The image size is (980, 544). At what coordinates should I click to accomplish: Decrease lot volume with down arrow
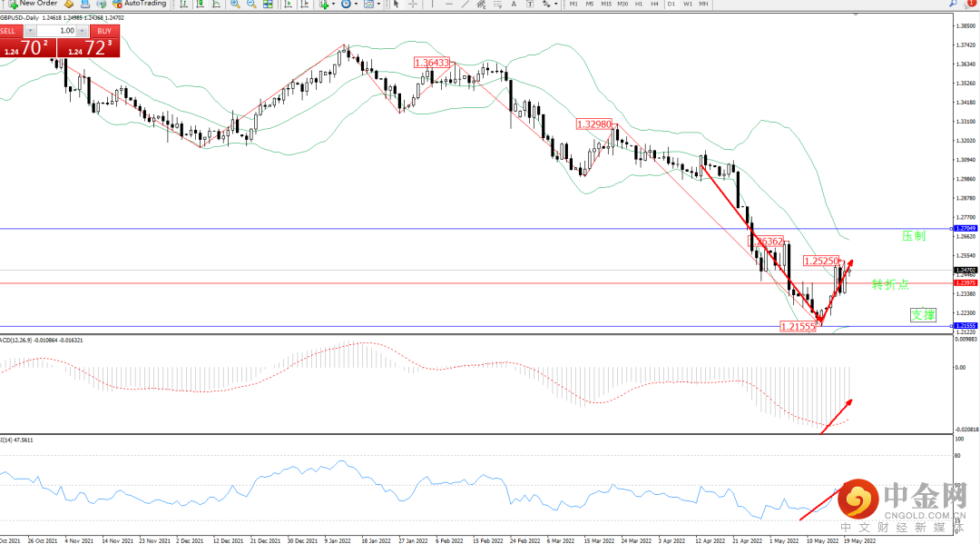coord(30,31)
